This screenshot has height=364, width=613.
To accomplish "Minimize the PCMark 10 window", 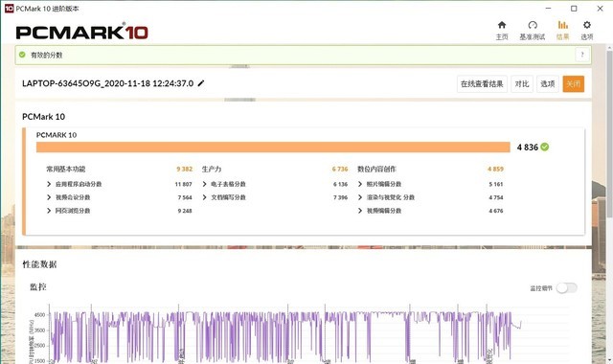I will pyautogui.click(x=548, y=9).
